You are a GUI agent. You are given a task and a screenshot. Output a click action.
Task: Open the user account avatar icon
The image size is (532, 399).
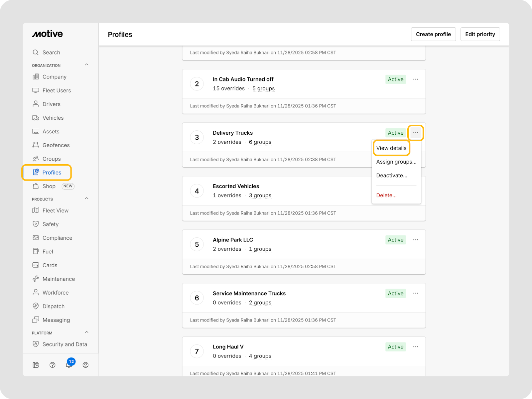pos(85,365)
